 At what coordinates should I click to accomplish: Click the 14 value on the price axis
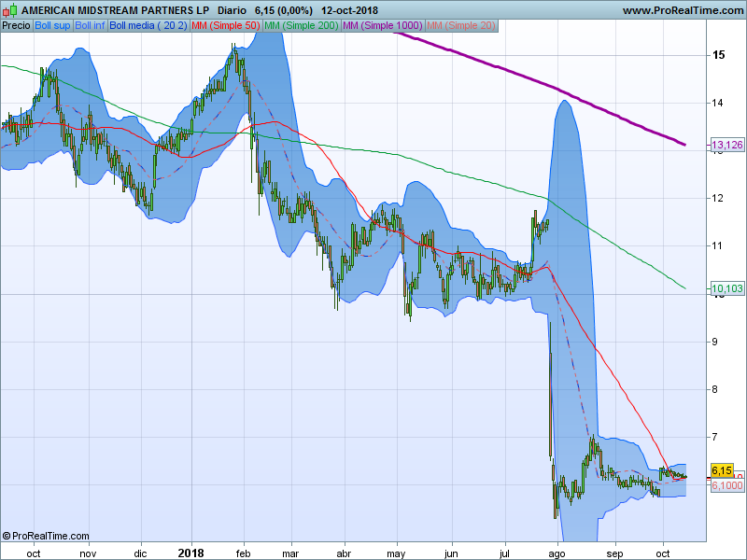click(x=717, y=103)
